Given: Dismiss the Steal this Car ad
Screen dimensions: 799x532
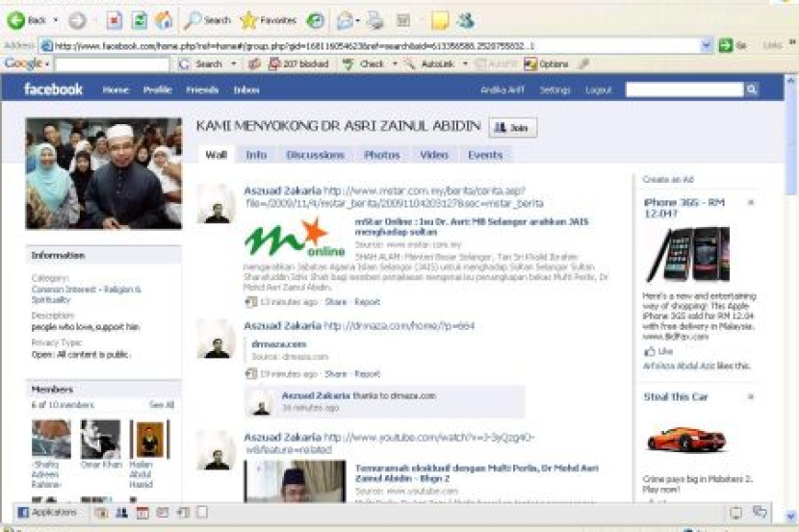Looking at the screenshot, I should [x=751, y=396].
